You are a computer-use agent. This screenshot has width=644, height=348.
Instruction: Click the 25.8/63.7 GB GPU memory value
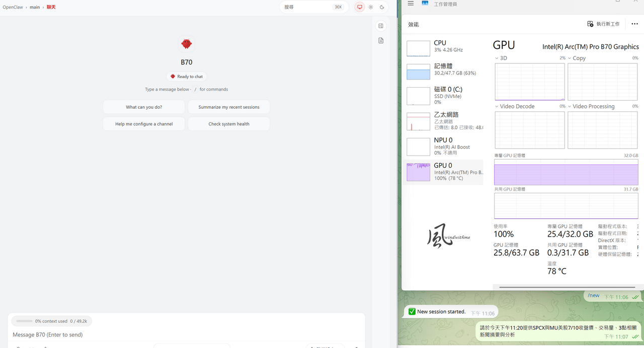point(516,253)
